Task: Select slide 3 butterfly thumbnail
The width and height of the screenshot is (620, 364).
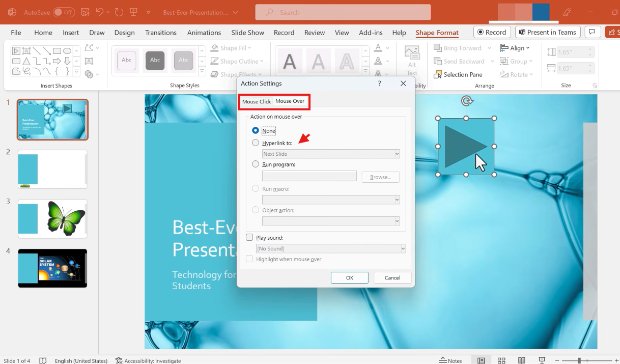Action: 52,218
